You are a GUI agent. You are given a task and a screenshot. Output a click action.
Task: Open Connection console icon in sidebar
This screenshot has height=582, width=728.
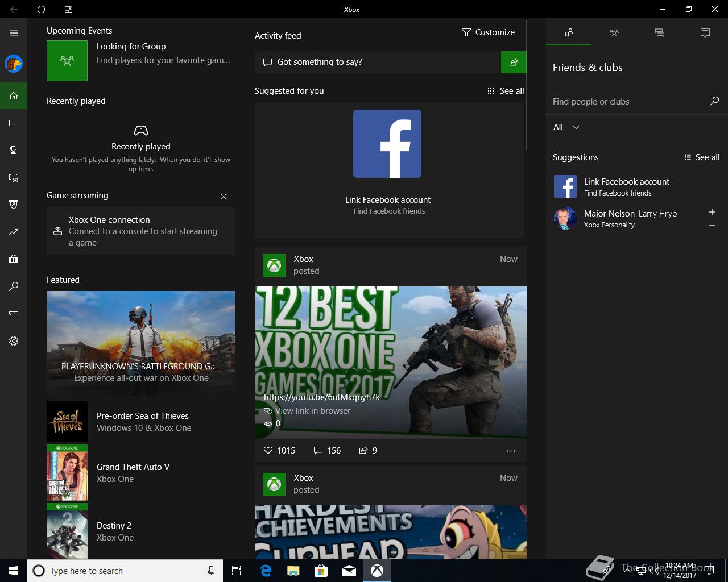(x=14, y=314)
